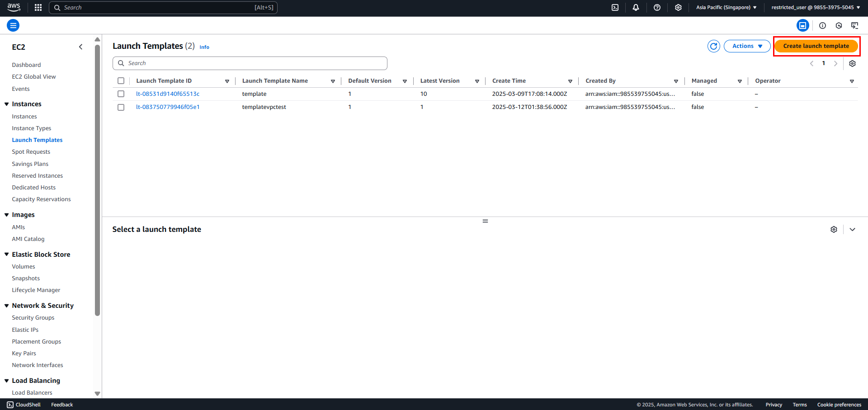Check the template lt-08531d9140f65513c row

pos(121,94)
